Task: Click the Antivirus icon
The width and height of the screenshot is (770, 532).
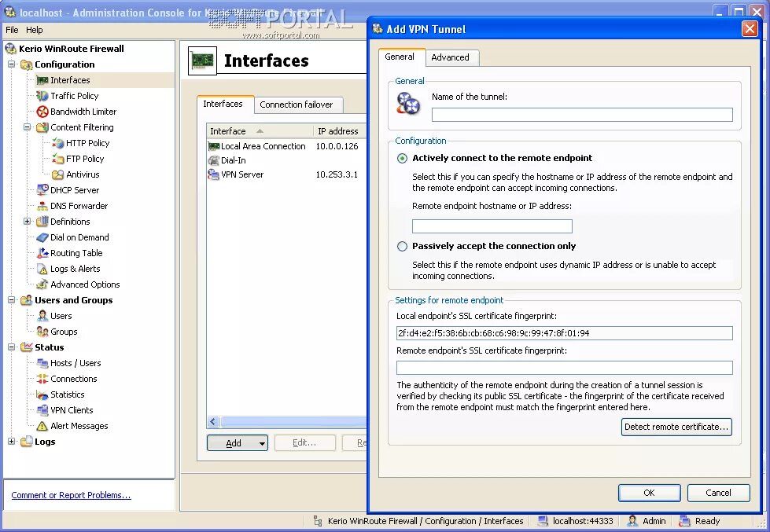Action: 58,174
